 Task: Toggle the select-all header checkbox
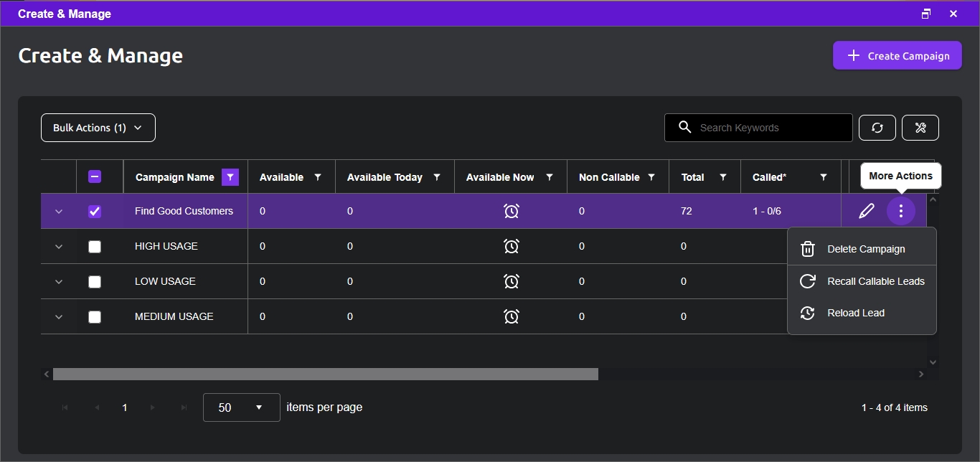coord(95,176)
